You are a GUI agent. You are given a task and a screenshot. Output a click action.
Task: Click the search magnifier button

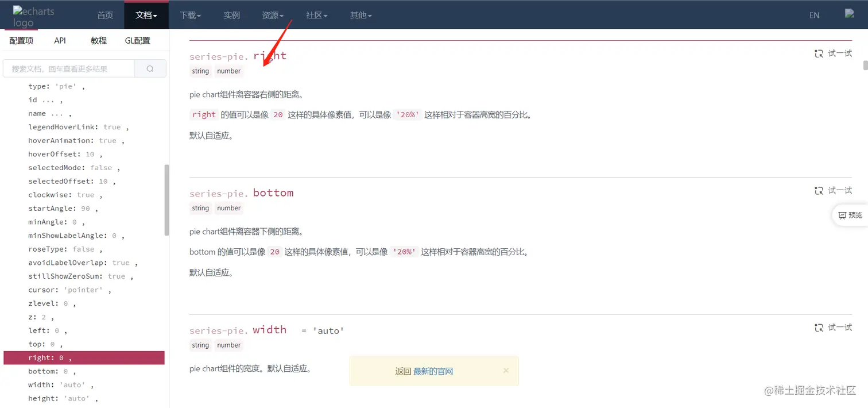150,68
